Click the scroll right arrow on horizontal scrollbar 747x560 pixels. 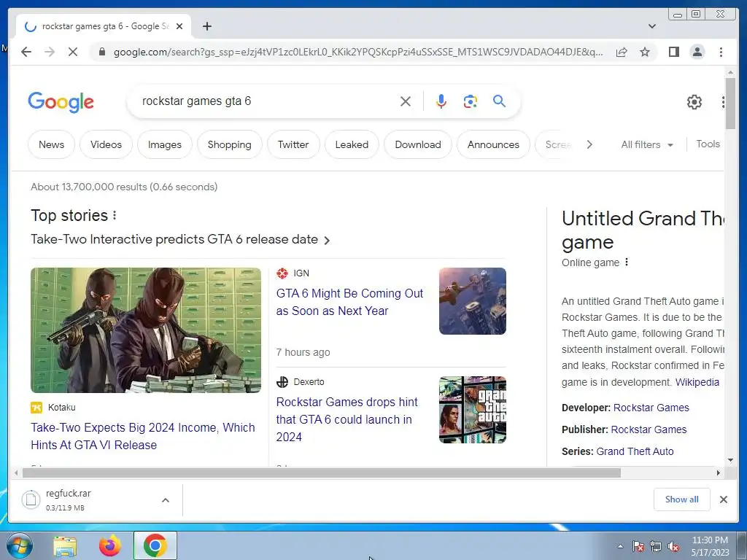coord(719,472)
